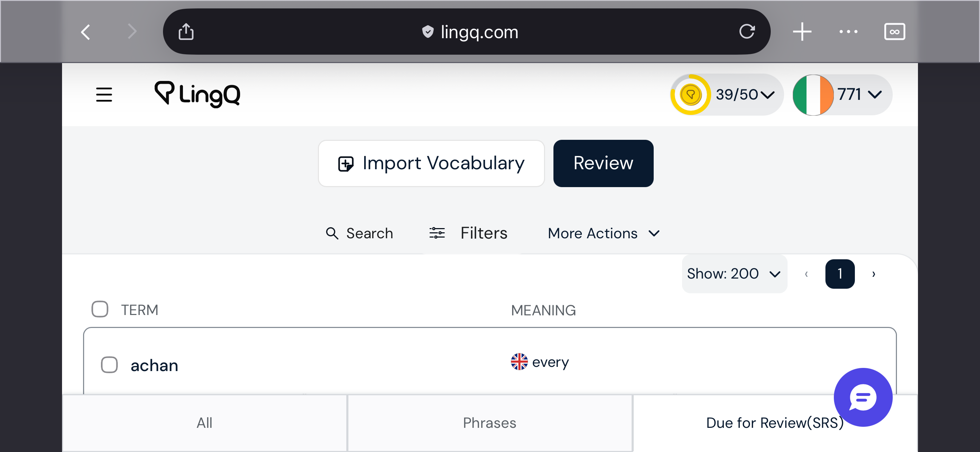Viewport: 980px width, 452px height.
Task: Open a new browser tab
Action: tap(802, 32)
